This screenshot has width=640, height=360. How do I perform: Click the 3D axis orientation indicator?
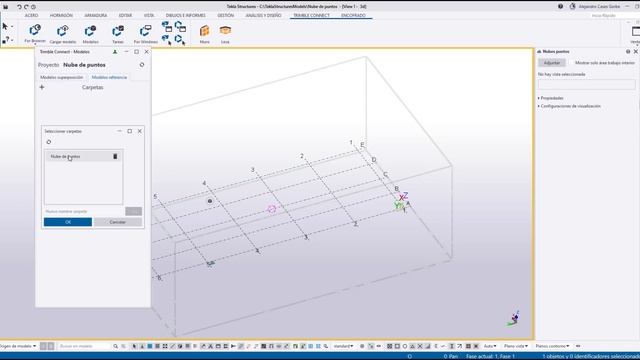pyautogui.click(x=513, y=318)
